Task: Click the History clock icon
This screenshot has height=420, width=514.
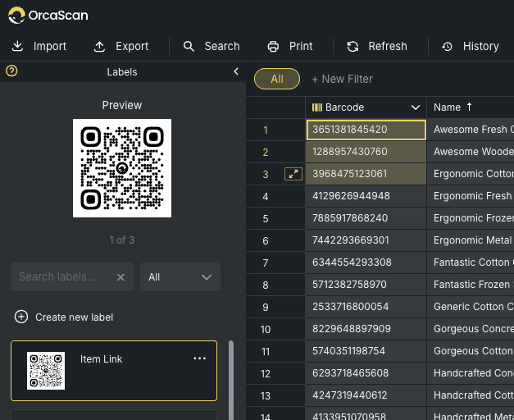Action: pyautogui.click(x=447, y=46)
